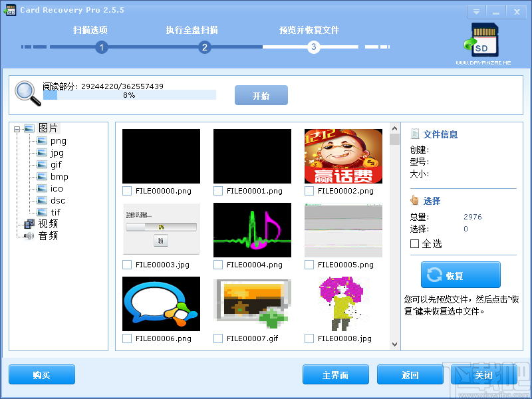Select the bmp tree item
Viewport: 532px width, 399px height.
click(59, 176)
